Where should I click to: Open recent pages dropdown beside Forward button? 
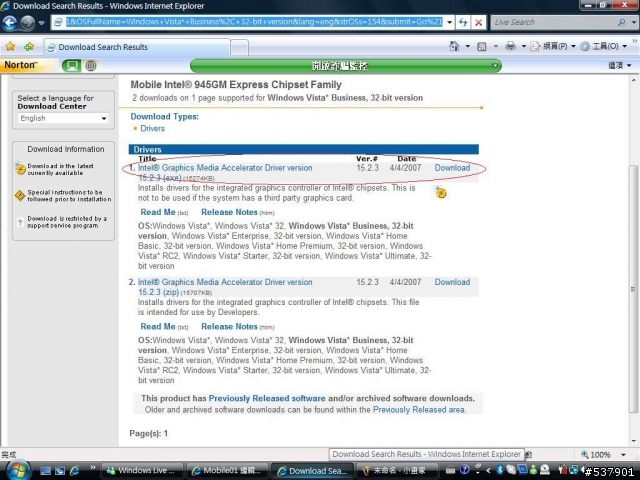[42, 23]
